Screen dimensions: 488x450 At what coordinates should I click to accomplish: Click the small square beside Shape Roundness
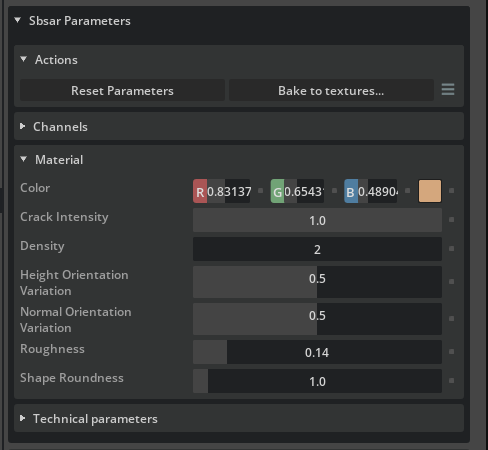click(x=451, y=381)
